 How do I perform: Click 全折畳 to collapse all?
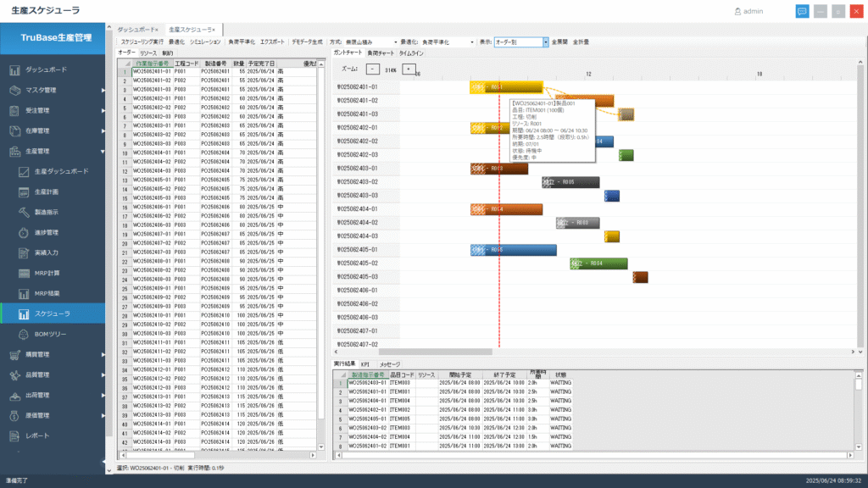[581, 42]
